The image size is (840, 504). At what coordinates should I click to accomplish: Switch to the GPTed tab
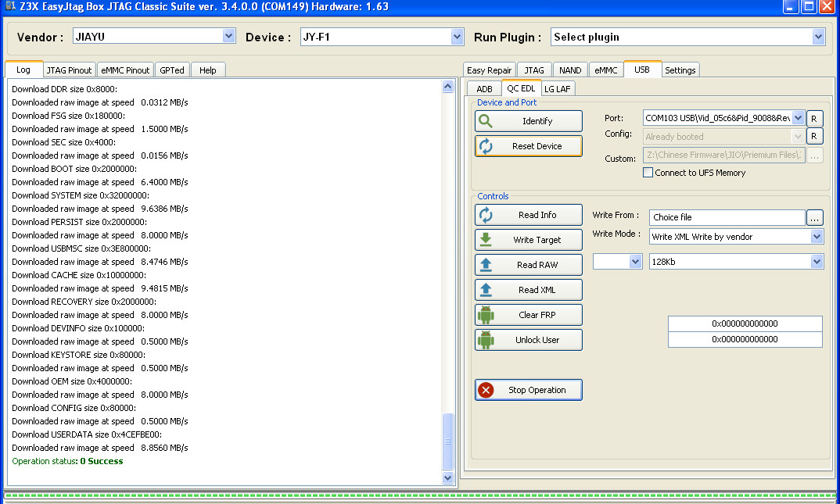pyautogui.click(x=172, y=70)
